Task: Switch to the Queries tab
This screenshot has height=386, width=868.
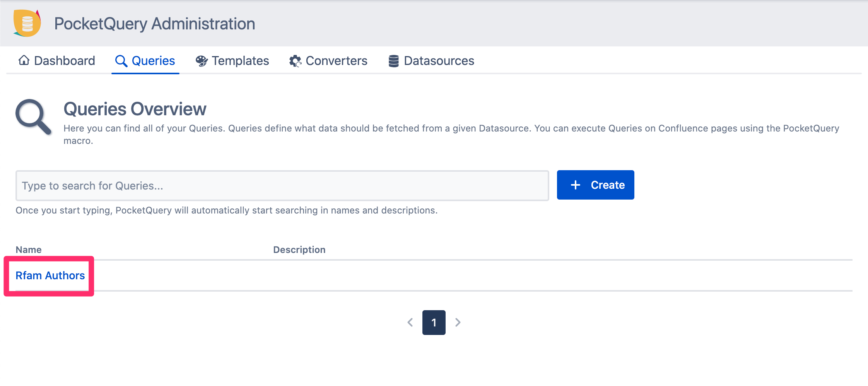Action: [x=145, y=61]
